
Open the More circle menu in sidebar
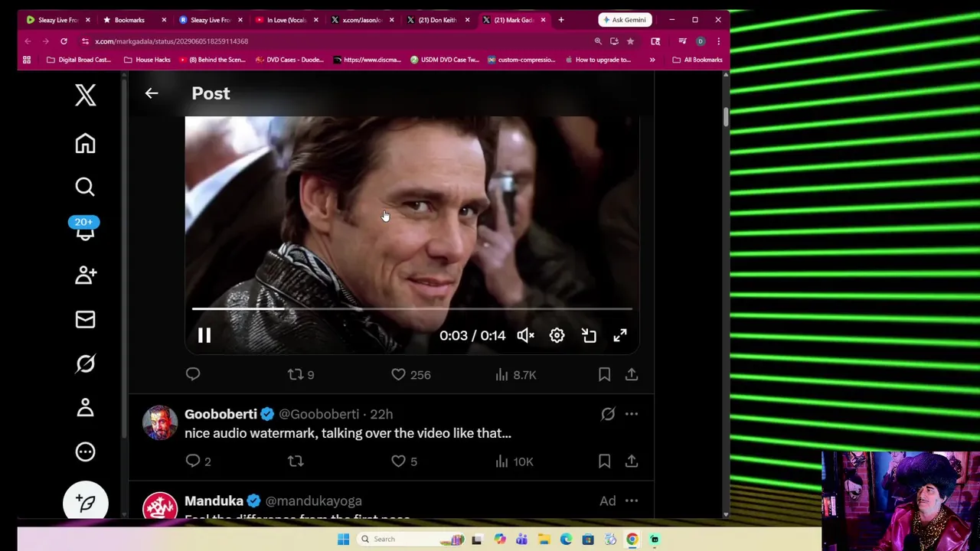[85, 452]
